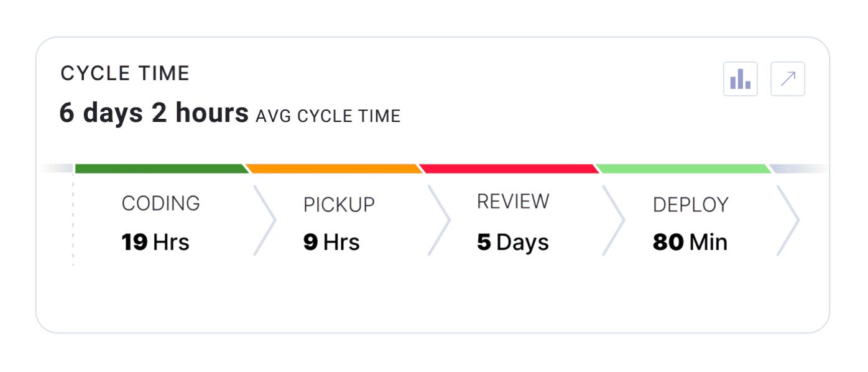Select the CODING stage in the pipeline

(160, 221)
